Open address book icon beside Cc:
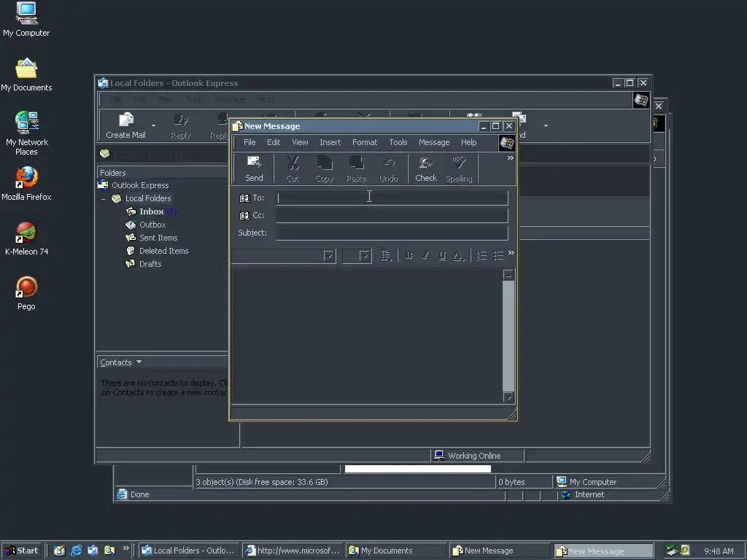The width and height of the screenshot is (747, 560). pos(244,216)
